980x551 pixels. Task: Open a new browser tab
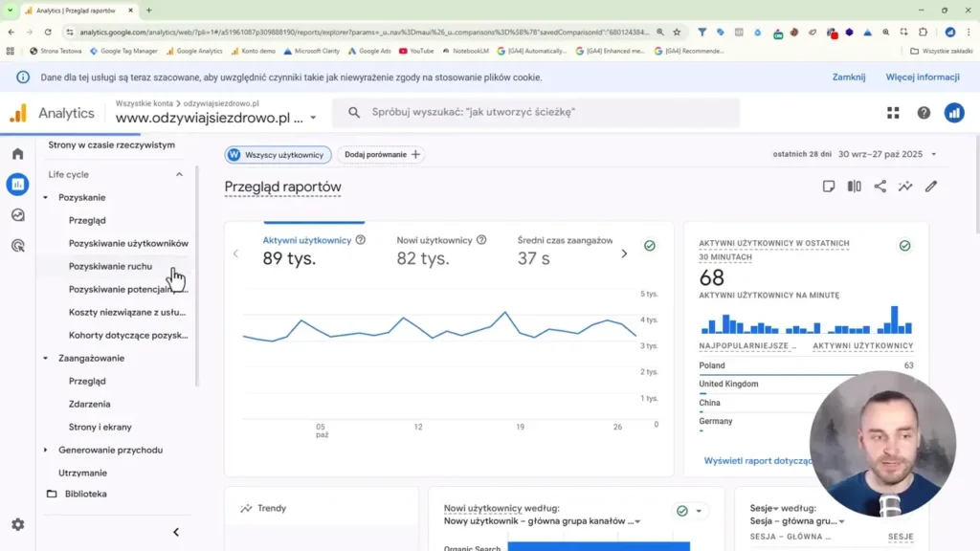click(148, 11)
